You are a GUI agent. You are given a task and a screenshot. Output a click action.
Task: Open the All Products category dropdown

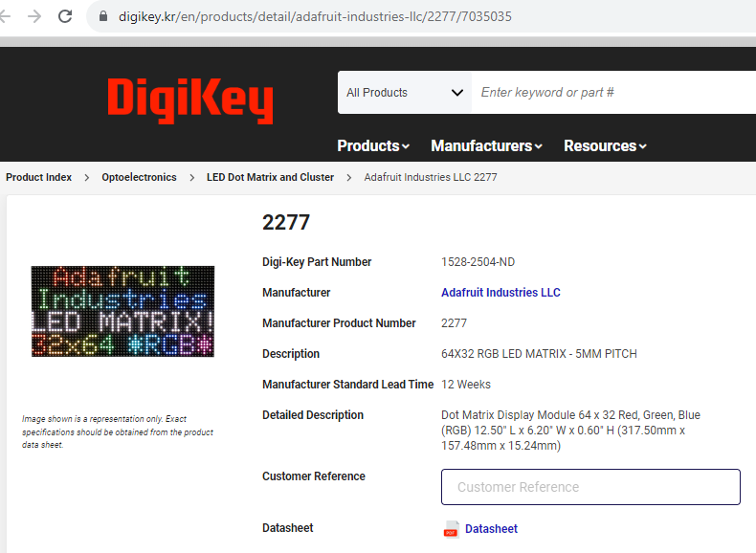point(405,93)
